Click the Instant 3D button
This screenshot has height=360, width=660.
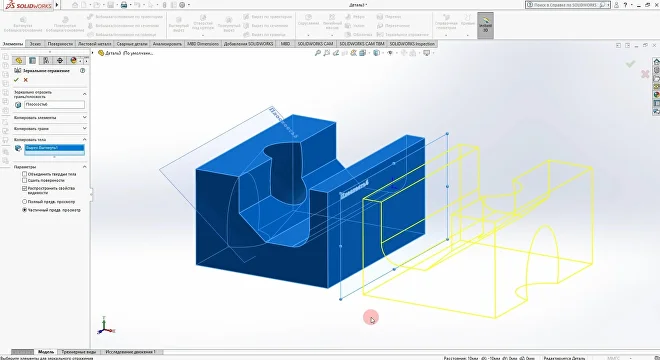[x=485, y=25]
